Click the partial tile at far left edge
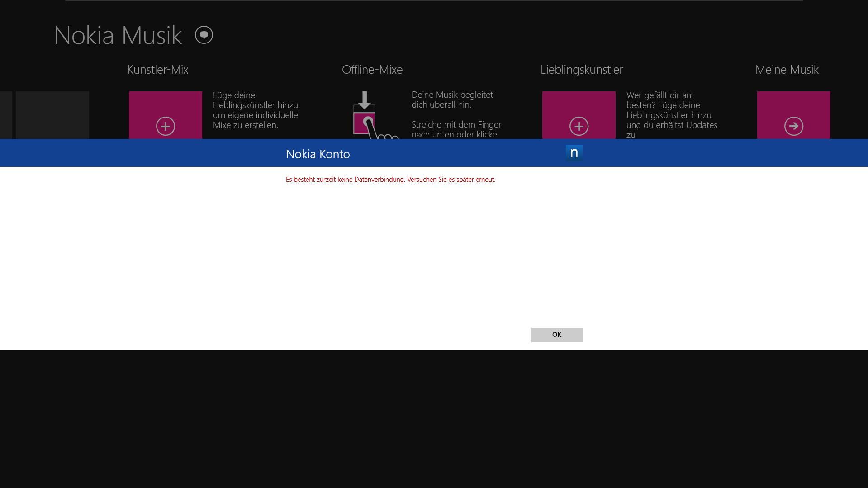Image resolution: width=868 pixels, height=488 pixels. [5, 115]
